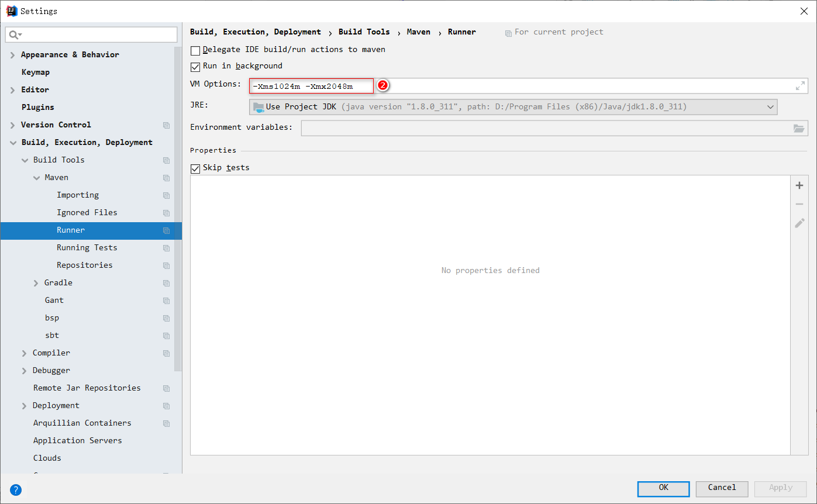Click into the VM Options text field
The width and height of the screenshot is (817, 504).
(x=529, y=86)
